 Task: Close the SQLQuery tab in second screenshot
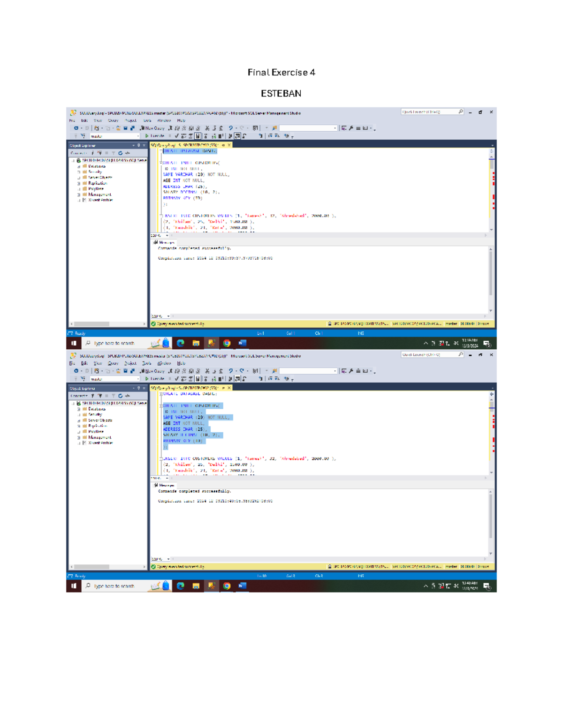click(x=229, y=388)
